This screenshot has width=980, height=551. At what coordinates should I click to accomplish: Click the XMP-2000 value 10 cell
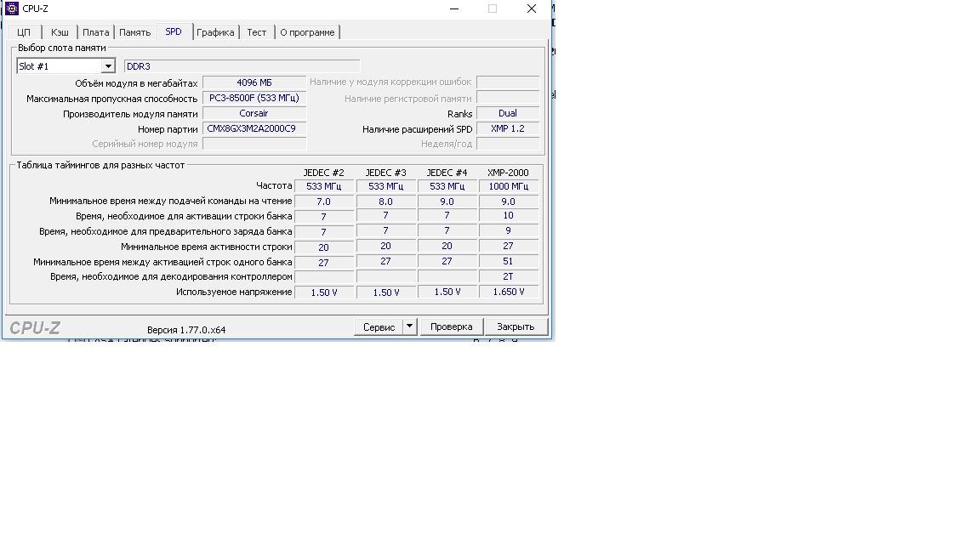click(508, 215)
